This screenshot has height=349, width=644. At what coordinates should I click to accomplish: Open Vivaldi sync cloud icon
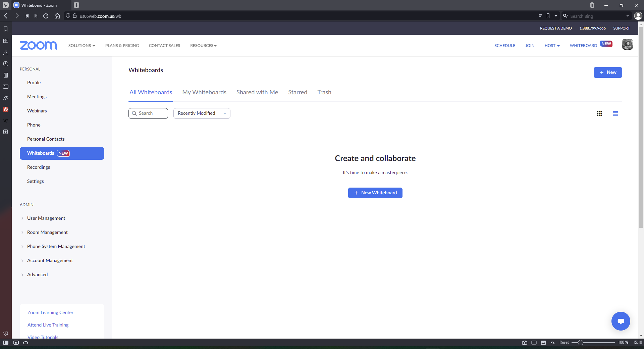tap(25, 343)
